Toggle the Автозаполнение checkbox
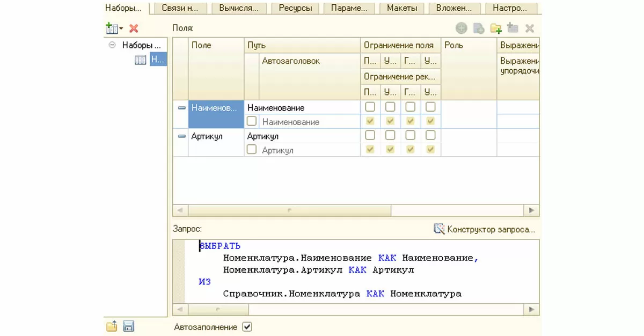Screen dimensions: 644x336 (x=247, y=326)
